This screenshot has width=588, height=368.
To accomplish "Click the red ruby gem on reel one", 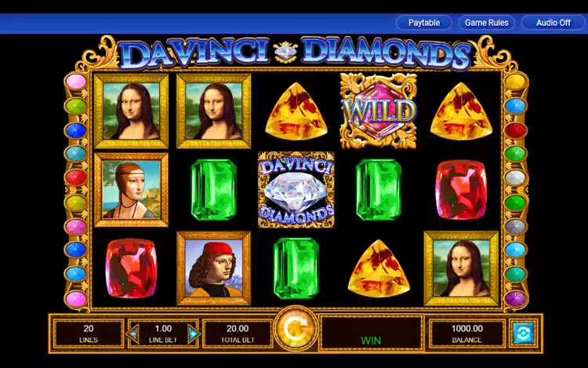I will (131, 268).
